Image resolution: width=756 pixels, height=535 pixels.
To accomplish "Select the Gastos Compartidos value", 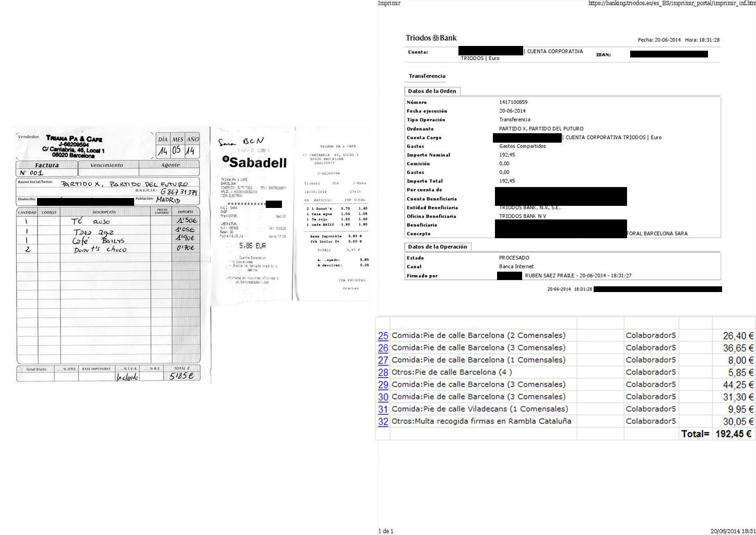I will [523, 146].
